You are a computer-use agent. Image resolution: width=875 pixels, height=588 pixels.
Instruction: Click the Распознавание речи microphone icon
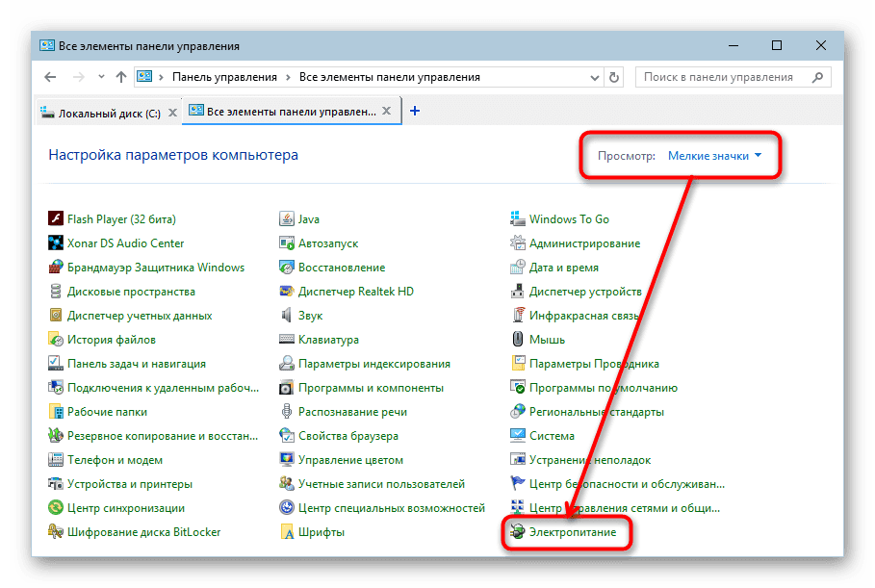pyautogui.click(x=286, y=411)
